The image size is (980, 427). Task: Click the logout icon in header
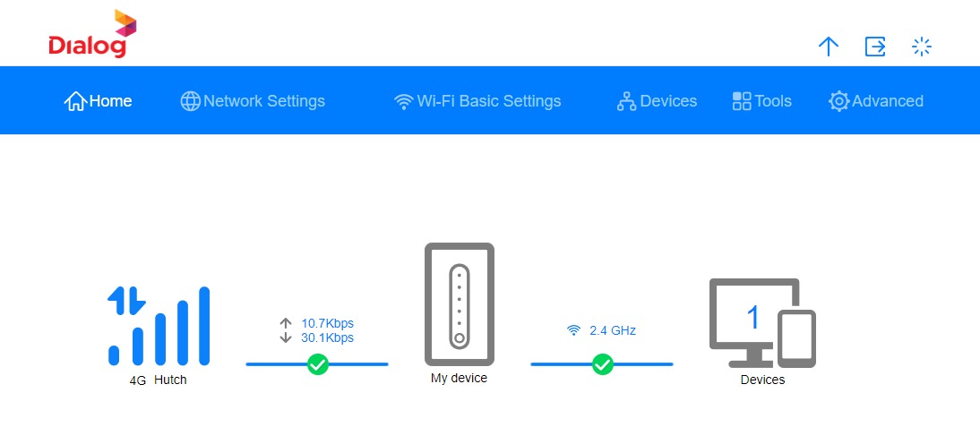[875, 47]
